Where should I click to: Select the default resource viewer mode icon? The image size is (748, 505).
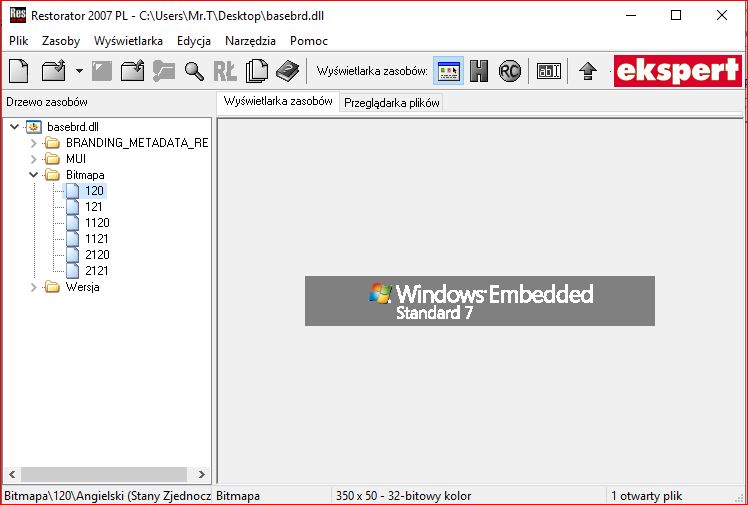coord(448,71)
